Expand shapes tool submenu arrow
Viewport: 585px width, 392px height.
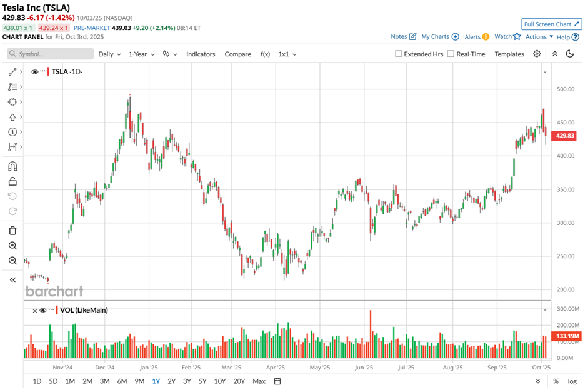tap(21, 102)
